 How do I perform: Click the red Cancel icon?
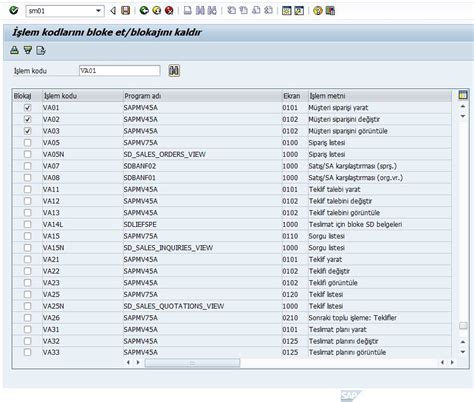tap(169, 11)
